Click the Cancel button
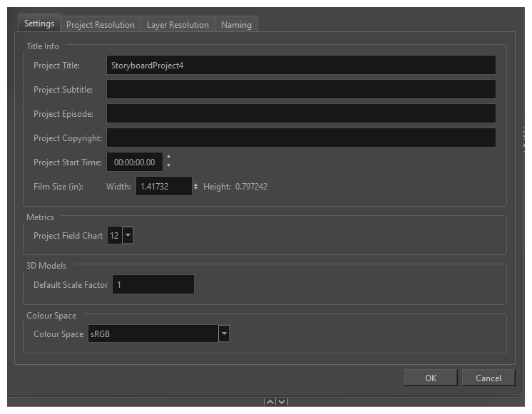 [488, 378]
